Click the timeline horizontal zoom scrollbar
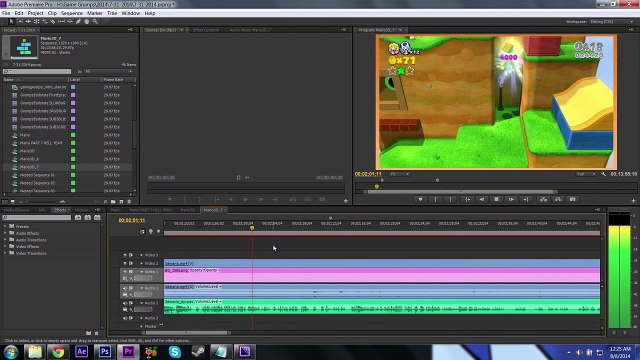The image size is (640, 360). point(186,333)
